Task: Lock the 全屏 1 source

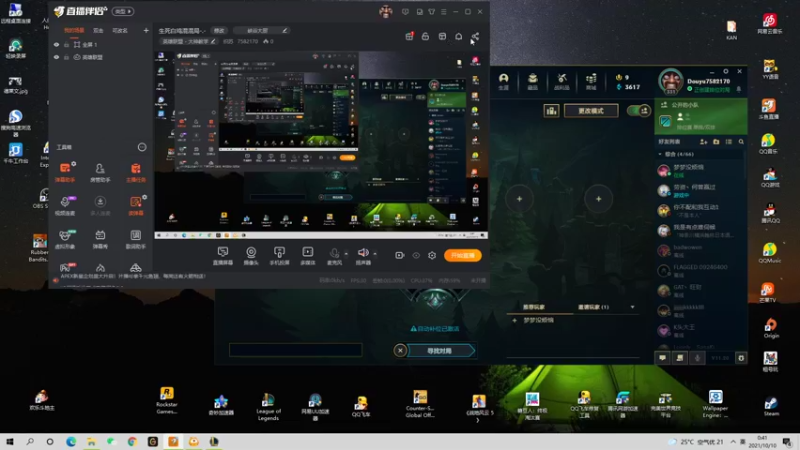Action: pos(66,44)
